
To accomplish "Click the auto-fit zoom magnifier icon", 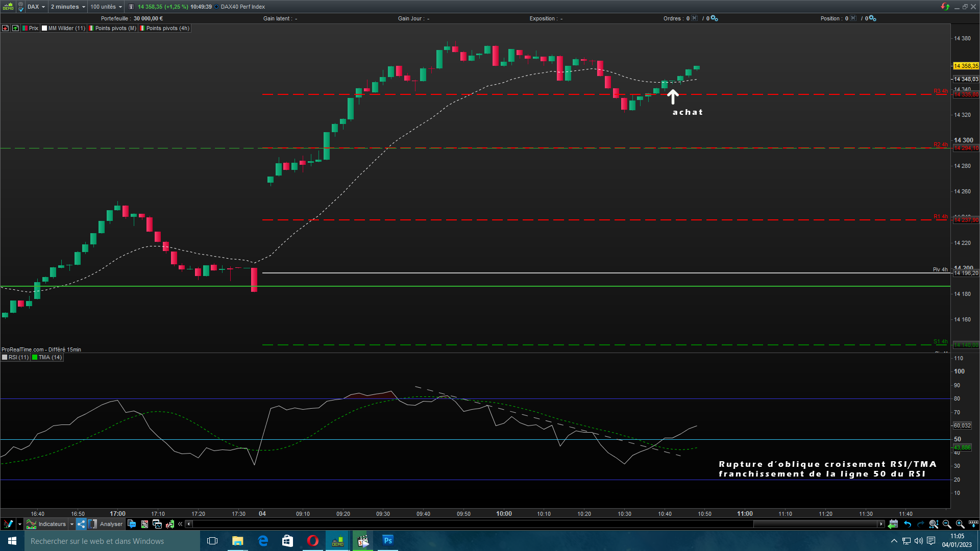I will tap(934, 524).
